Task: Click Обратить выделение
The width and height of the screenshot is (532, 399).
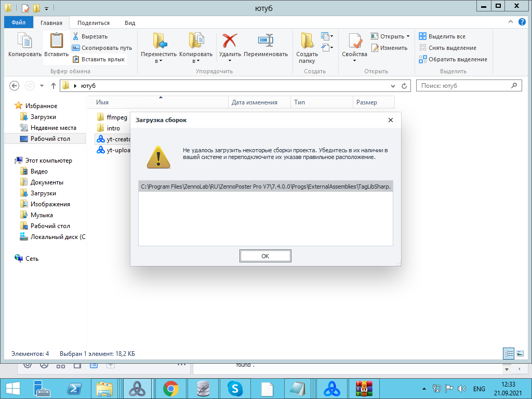Action: coord(453,59)
